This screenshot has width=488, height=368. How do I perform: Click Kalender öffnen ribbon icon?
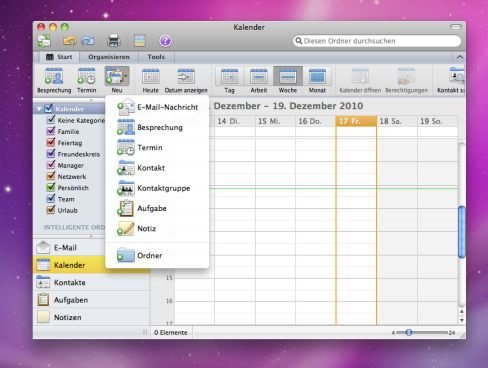click(360, 80)
